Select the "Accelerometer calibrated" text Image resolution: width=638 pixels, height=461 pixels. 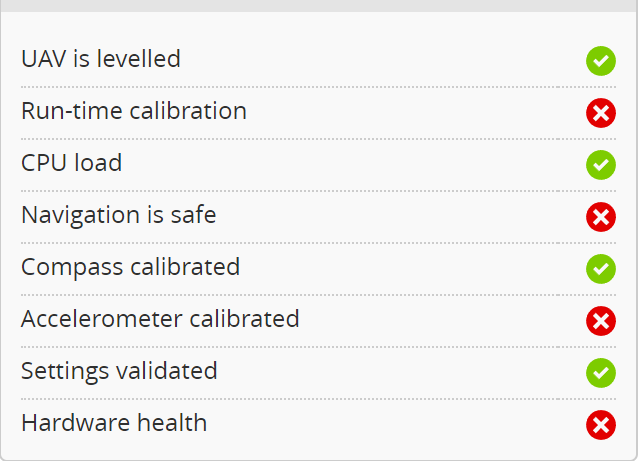(x=160, y=319)
